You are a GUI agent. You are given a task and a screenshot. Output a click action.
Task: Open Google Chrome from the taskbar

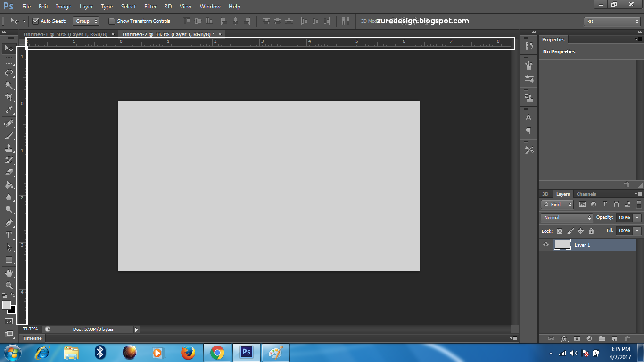click(217, 352)
